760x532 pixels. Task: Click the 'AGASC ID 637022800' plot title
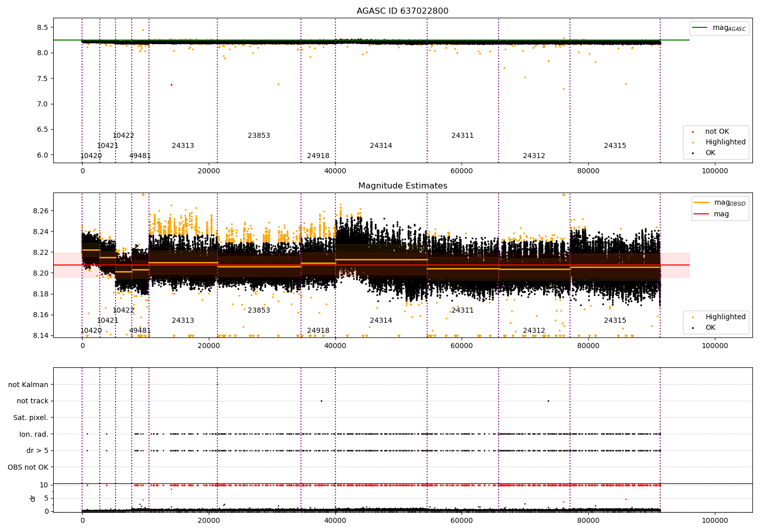tap(402, 11)
